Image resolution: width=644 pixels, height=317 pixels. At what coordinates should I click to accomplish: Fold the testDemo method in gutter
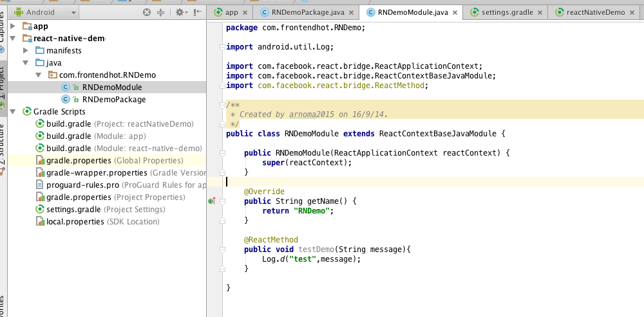pos(222,249)
